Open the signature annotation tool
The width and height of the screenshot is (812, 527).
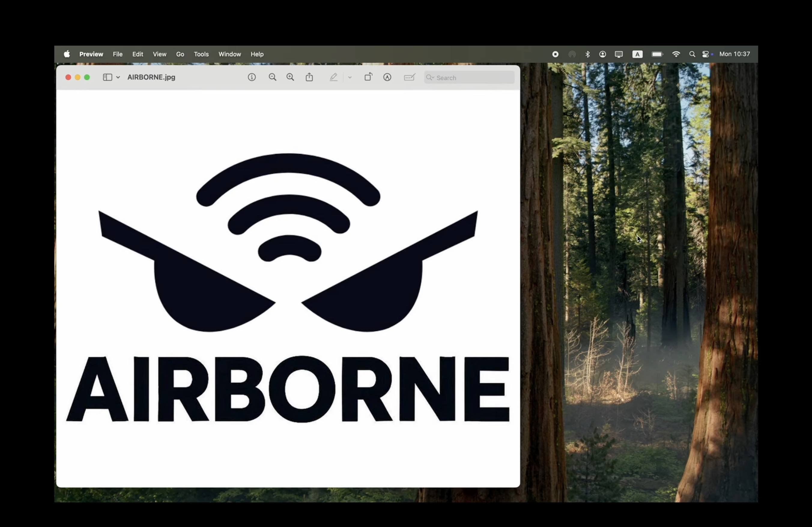pos(409,77)
